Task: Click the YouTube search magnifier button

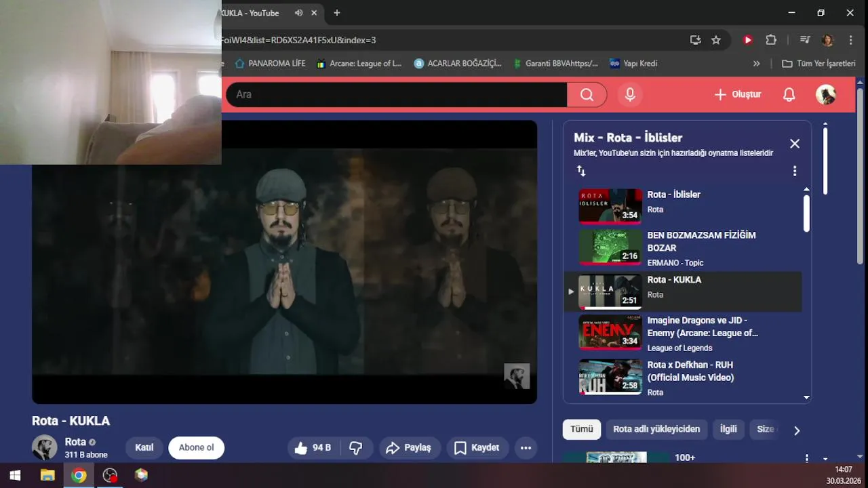Action: (x=587, y=95)
